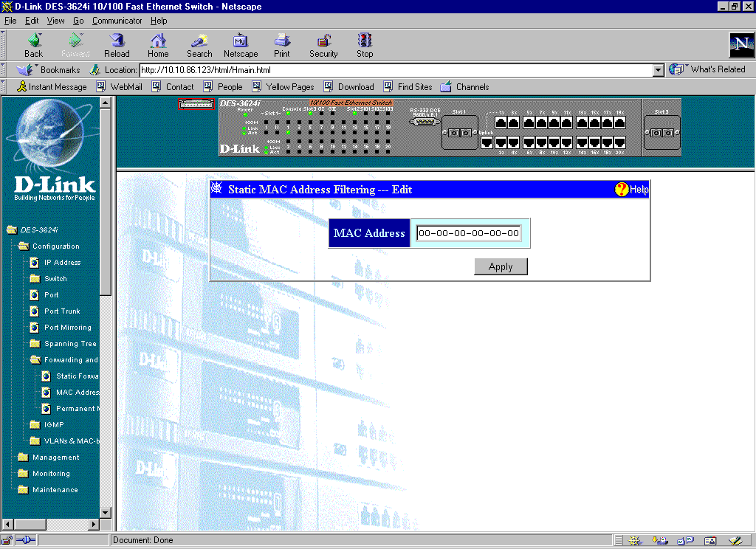Image resolution: width=756 pixels, height=549 pixels.
Task: Open the Security toolbar icon
Action: 323,41
